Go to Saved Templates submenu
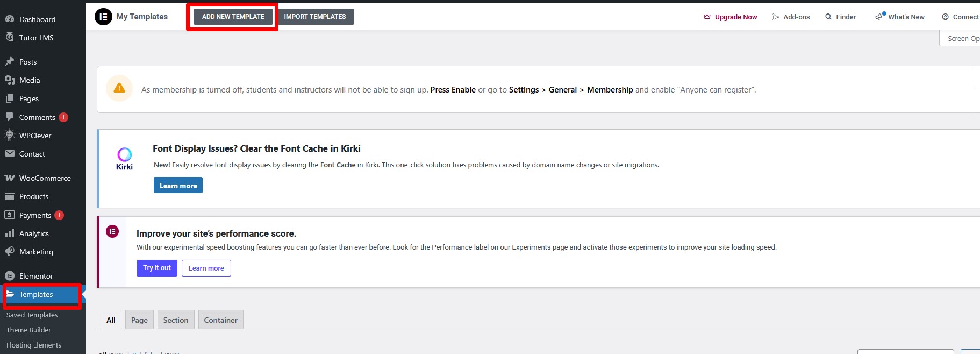980x354 pixels. pyautogui.click(x=32, y=315)
